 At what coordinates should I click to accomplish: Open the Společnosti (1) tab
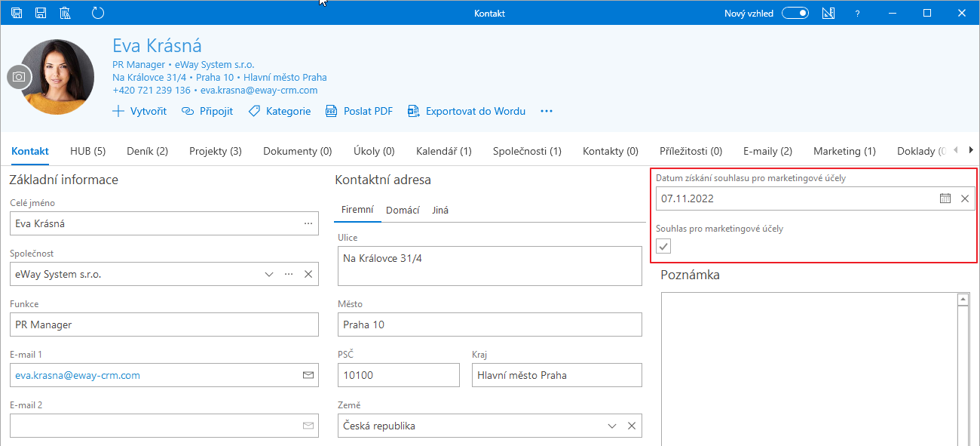pyautogui.click(x=527, y=151)
